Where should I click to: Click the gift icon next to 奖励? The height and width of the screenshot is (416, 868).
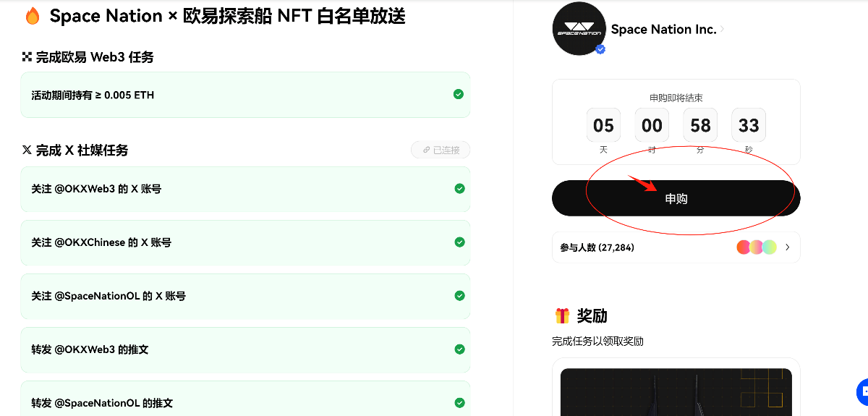pos(562,315)
